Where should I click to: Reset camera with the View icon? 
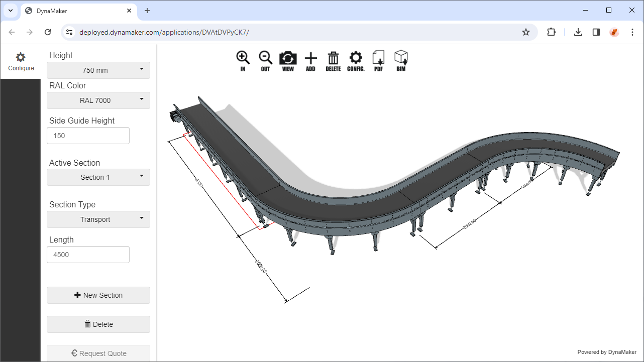point(288,61)
